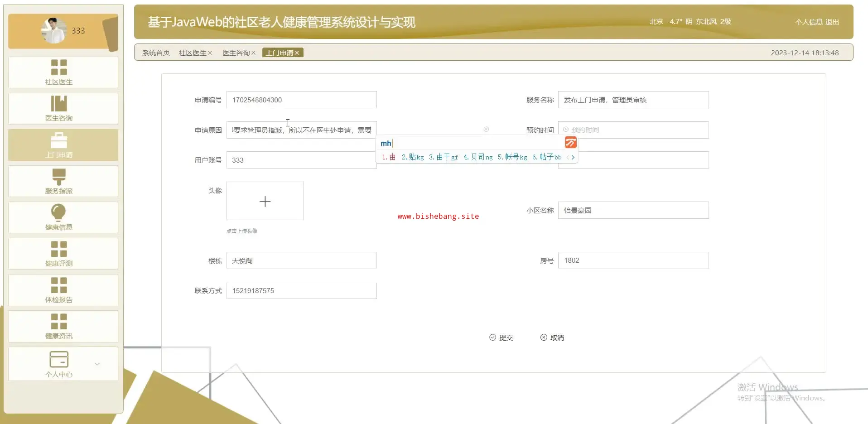Viewport: 868px width, 424px height.
Task: Open 医生咨询 from the sidebar icon
Action: click(59, 104)
